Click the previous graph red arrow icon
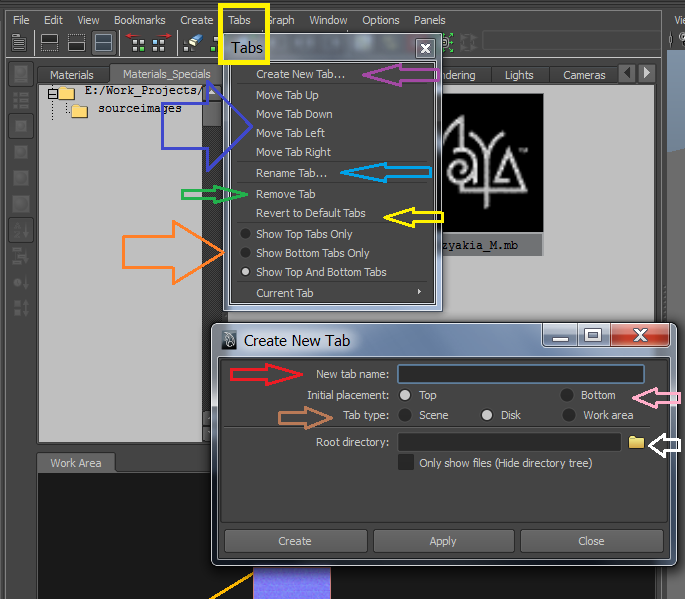Viewport: 685px width, 599px height. [x=138, y=42]
